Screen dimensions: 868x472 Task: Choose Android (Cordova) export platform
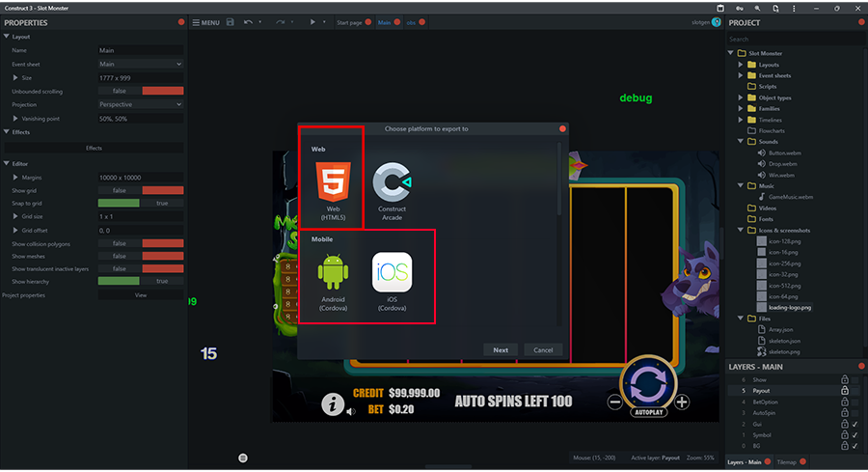pyautogui.click(x=333, y=282)
